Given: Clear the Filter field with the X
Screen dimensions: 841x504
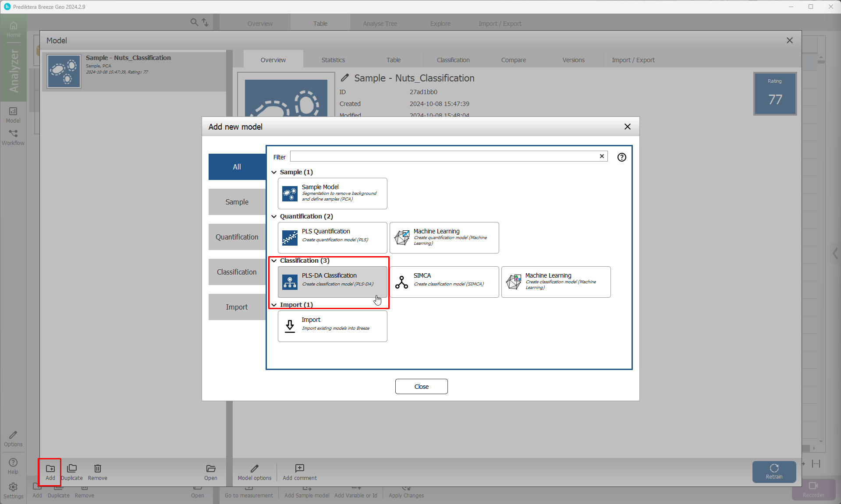Looking at the screenshot, I should coord(602,156).
